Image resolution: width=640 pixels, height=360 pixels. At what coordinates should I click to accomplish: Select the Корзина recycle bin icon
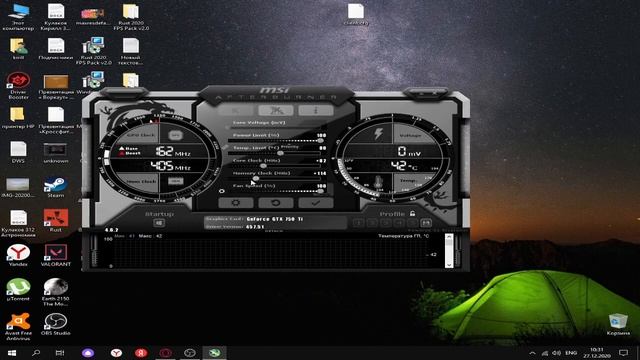click(x=618, y=324)
